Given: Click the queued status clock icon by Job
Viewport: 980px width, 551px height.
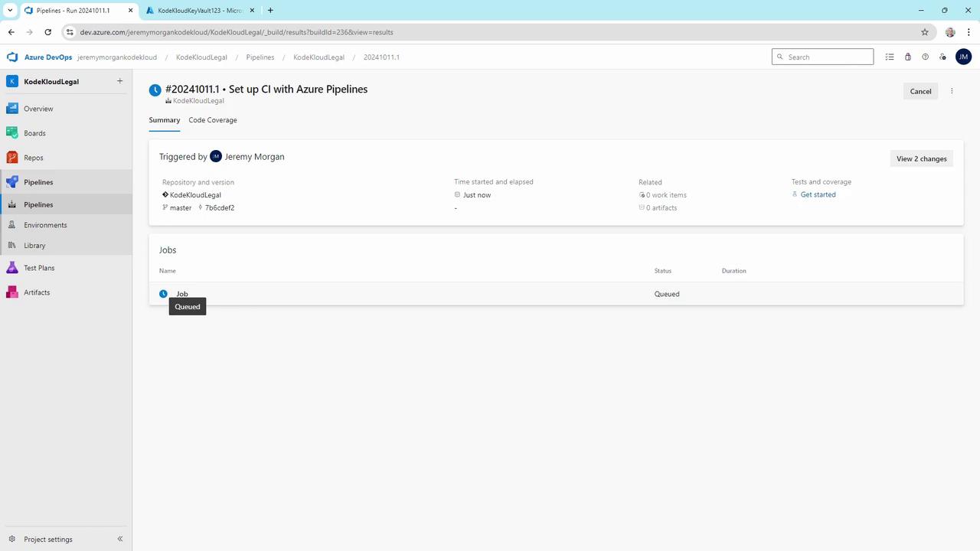Looking at the screenshot, I should [163, 294].
